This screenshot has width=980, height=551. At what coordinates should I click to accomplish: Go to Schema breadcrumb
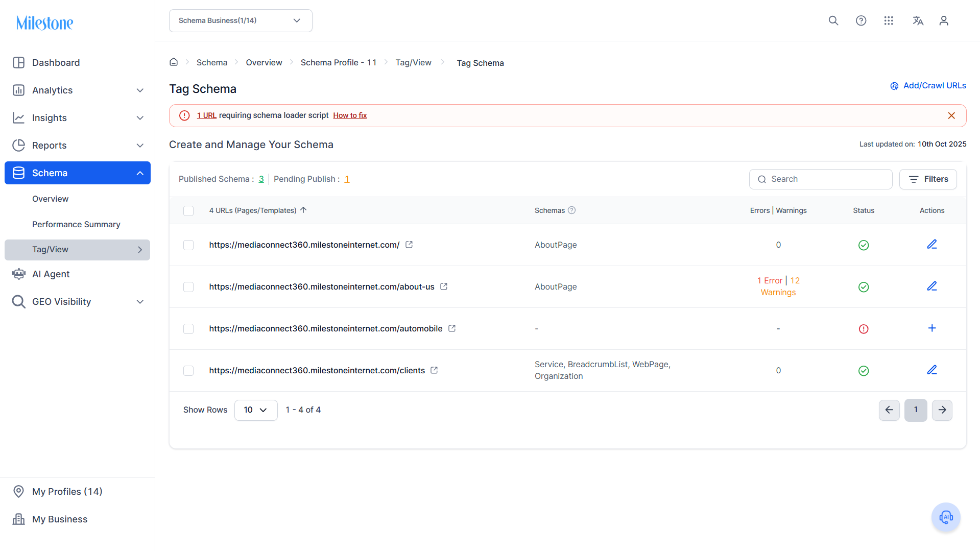212,62
